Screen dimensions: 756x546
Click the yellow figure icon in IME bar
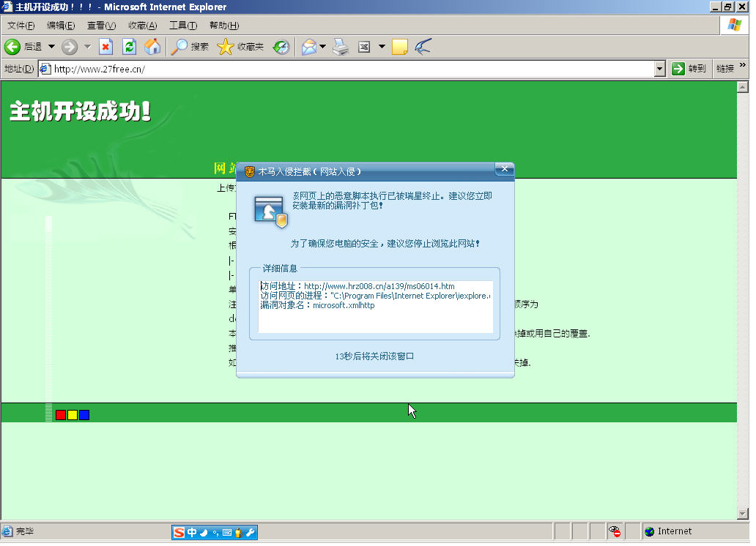tap(238, 533)
